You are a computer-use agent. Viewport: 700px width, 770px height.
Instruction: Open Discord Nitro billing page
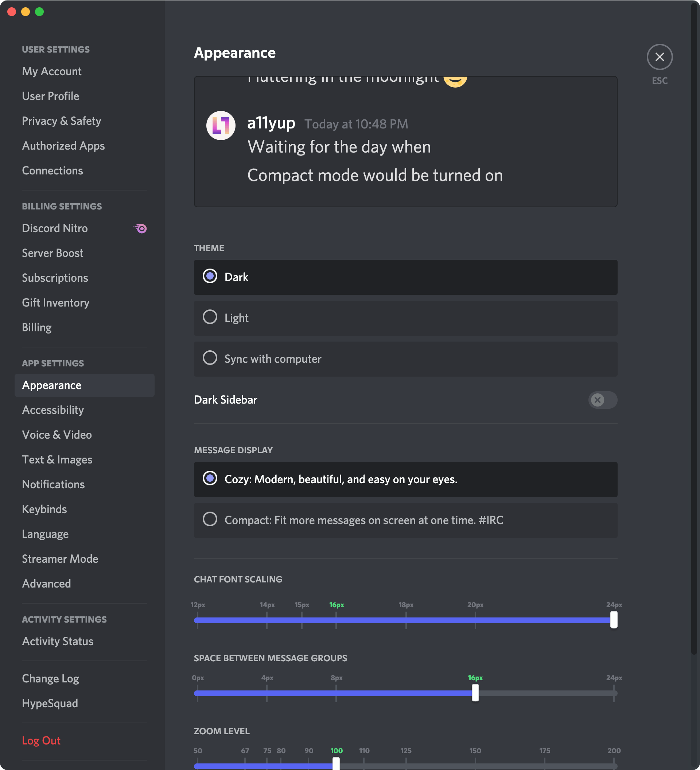[54, 228]
